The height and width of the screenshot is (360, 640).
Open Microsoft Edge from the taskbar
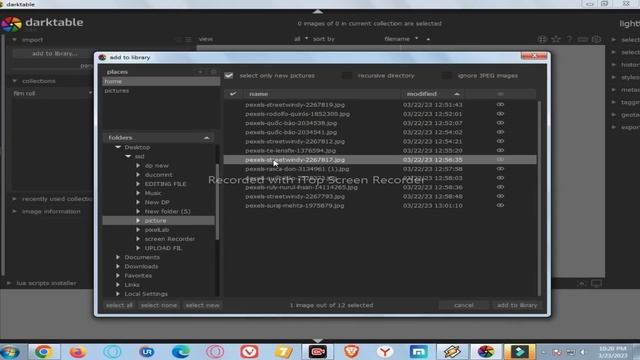coord(181,351)
